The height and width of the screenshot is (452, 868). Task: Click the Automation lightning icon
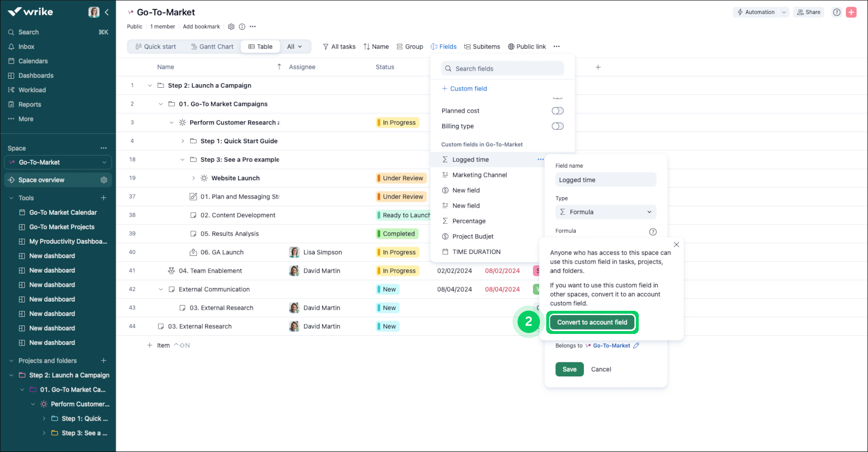tap(740, 12)
